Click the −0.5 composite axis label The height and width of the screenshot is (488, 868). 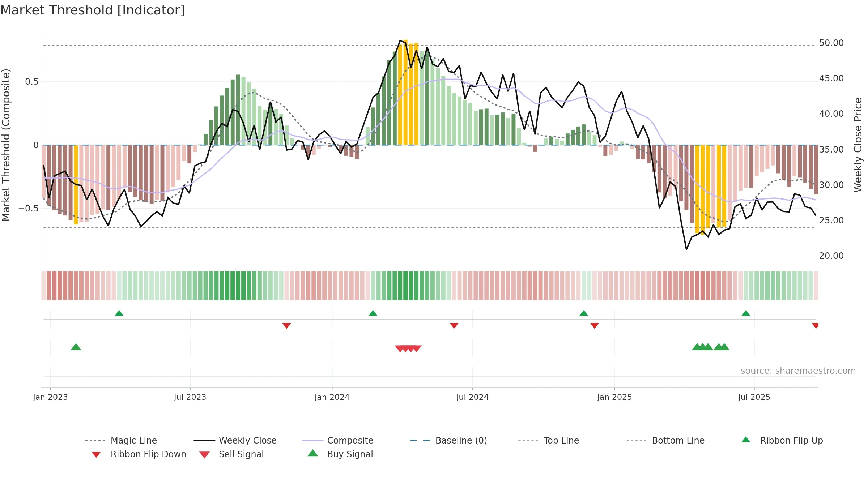29,209
